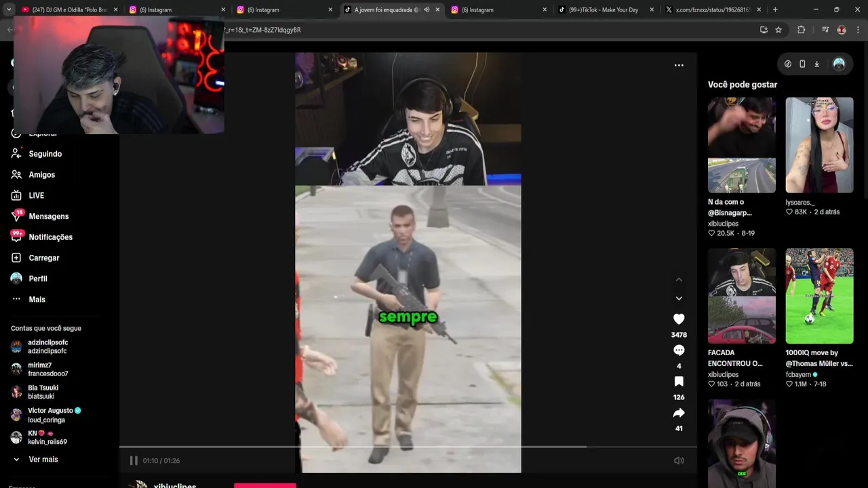Open Perfil in the sidebar

38,279
